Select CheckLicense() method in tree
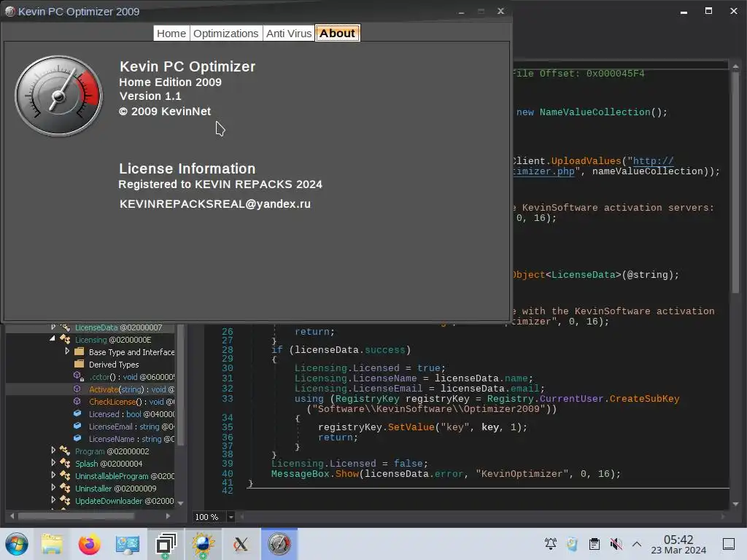Image resolution: width=747 pixels, height=560 pixels. point(131,402)
